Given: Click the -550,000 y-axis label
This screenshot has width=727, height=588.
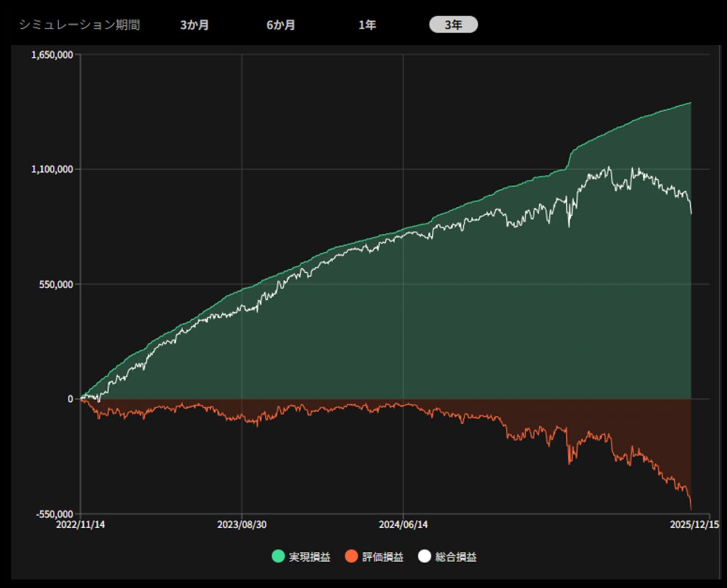Looking at the screenshot, I should click(x=55, y=514).
